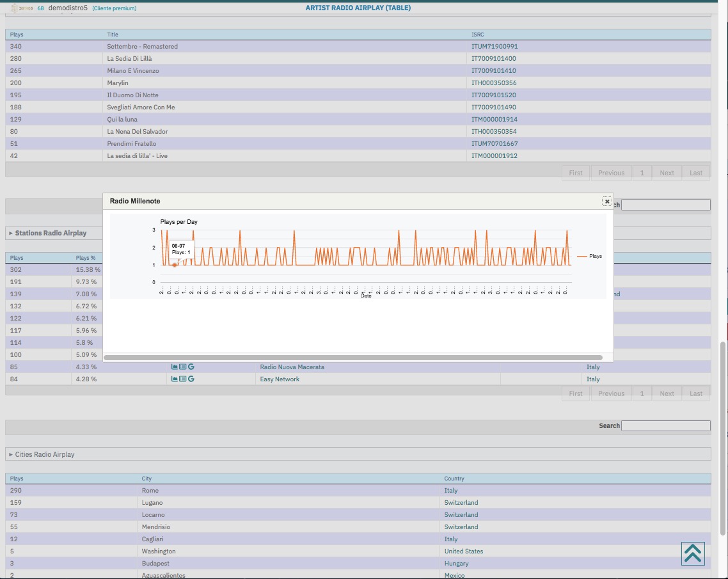
Task: Click the 'ARTIST RADIO AIRPLAY (TABLE)' page heading
Action: click(x=358, y=8)
